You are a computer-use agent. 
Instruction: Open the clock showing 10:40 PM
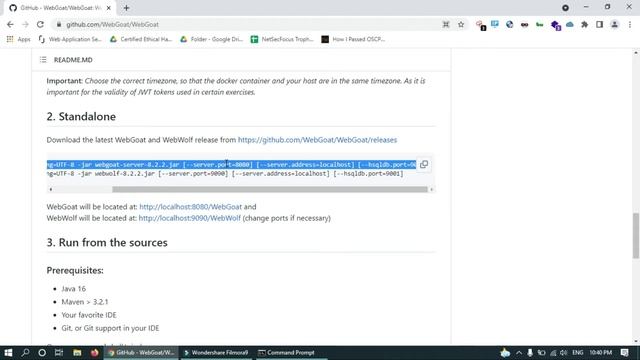pos(600,353)
